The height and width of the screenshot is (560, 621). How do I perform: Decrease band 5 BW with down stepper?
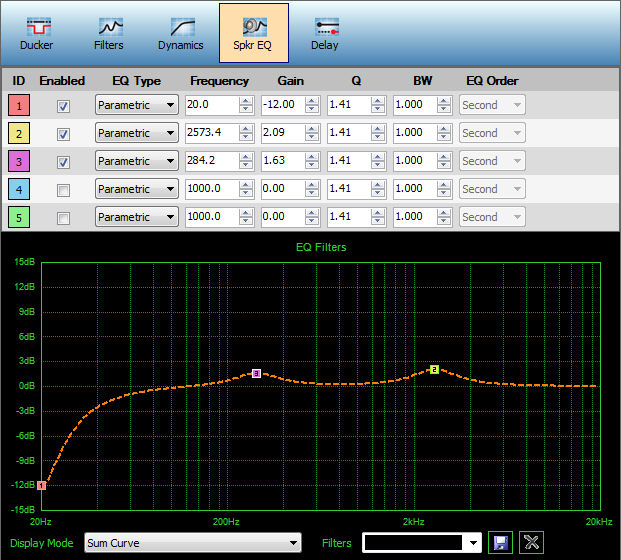(444, 222)
